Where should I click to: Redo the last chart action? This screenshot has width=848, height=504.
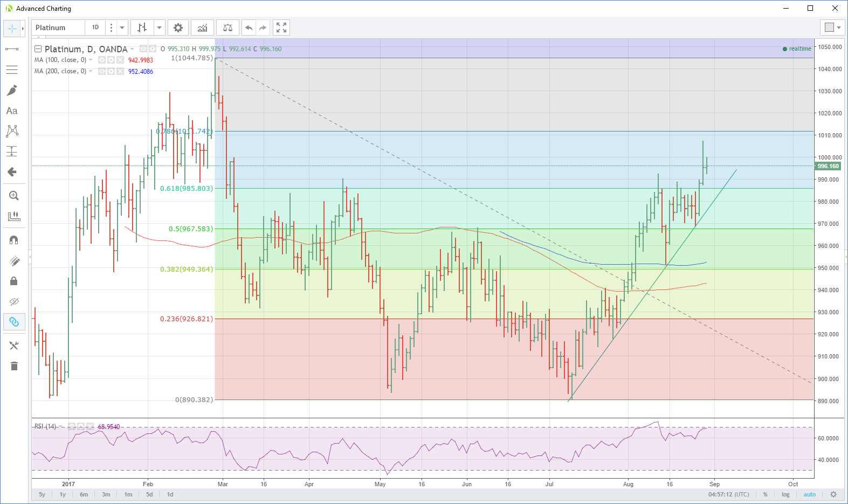[263, 27]
